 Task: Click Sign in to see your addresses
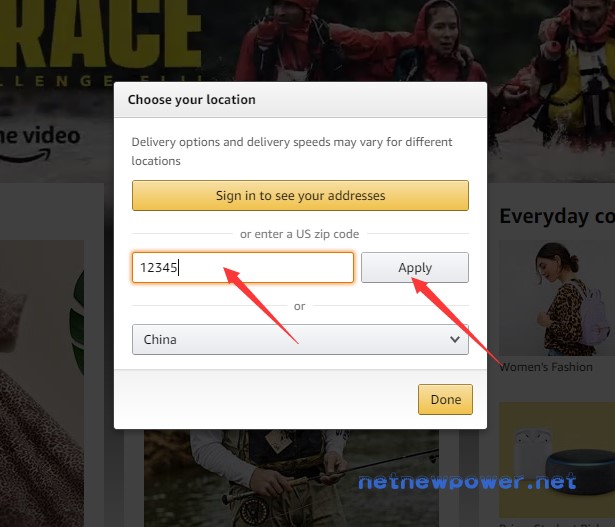tap(300, 195)
